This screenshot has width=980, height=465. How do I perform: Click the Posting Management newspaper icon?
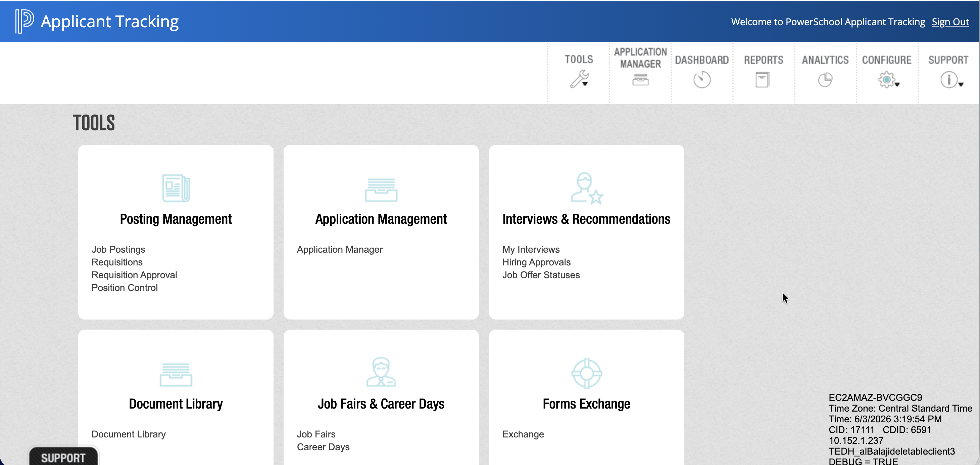click(176, 188)
